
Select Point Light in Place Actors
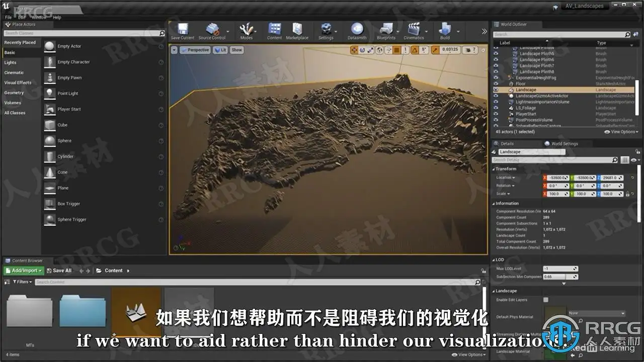(103, 94)
